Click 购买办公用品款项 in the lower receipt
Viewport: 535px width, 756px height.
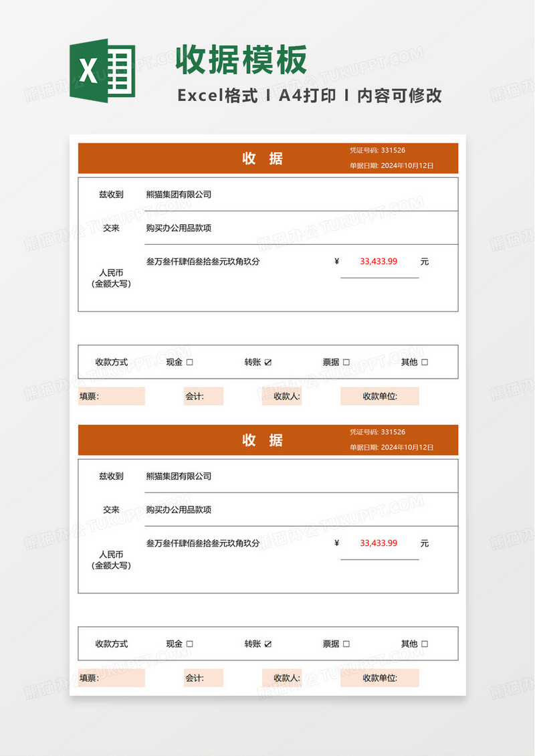click(179, 510)
